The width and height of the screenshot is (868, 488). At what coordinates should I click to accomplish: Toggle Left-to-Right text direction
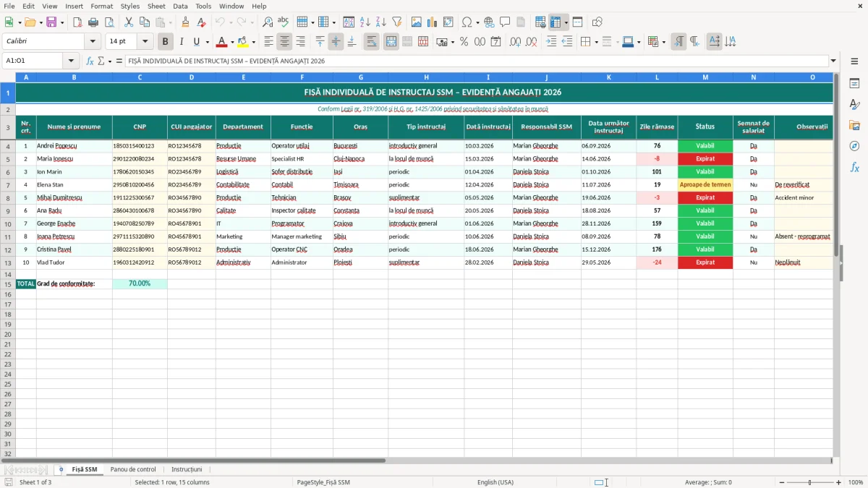click(x=678, y=42)
